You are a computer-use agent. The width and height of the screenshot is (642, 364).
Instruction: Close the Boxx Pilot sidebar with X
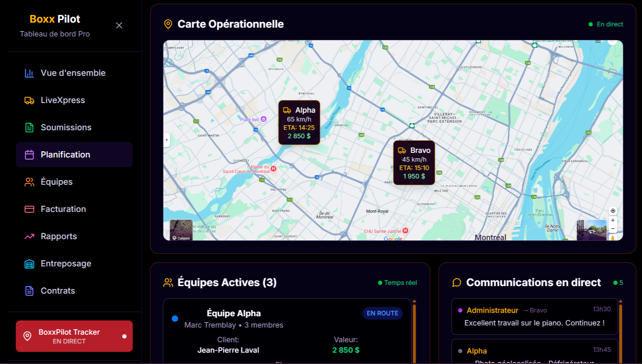point(119,26)
